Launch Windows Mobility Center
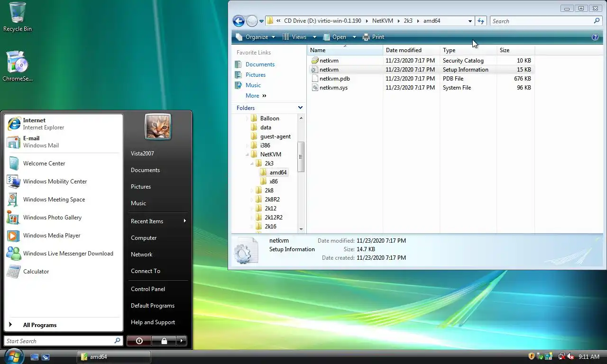 [64, 182]
